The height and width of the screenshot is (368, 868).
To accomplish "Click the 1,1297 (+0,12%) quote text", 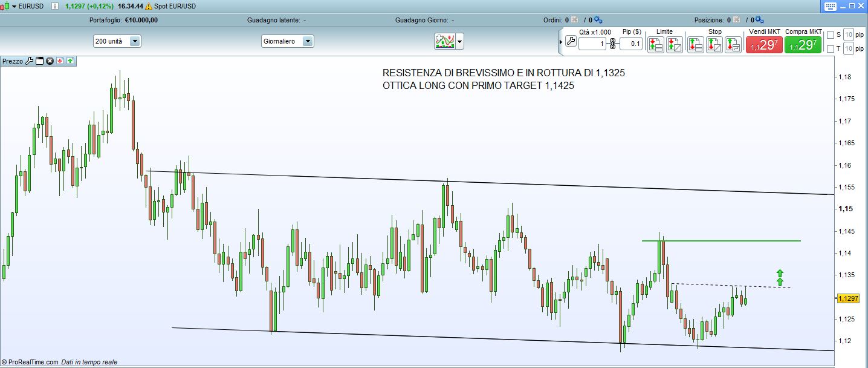I will pyautogui.click(x=90, y=6).
